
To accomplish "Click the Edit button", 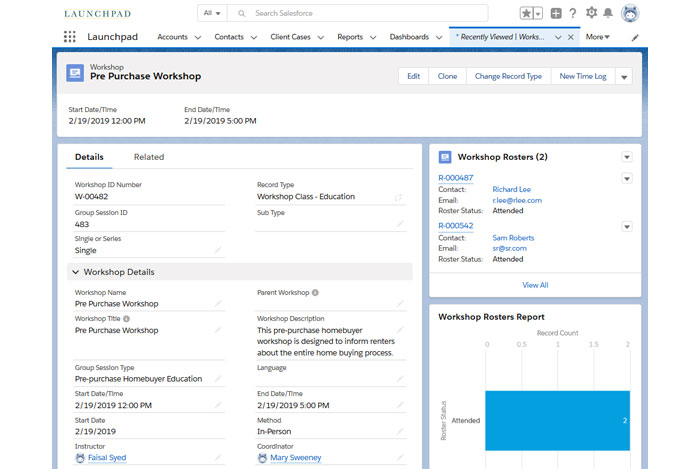I will point(413,76).
